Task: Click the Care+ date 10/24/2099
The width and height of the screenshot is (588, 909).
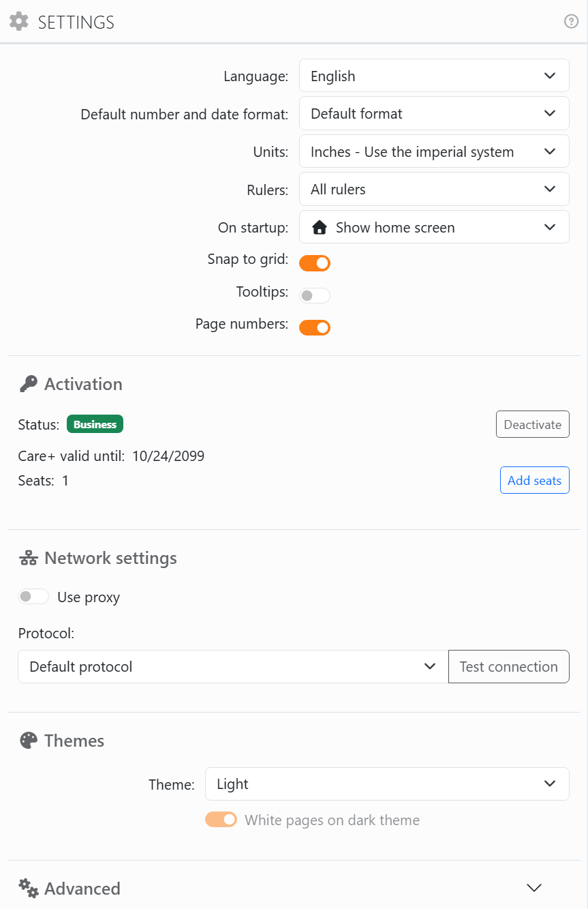Action: pos(168,456)
